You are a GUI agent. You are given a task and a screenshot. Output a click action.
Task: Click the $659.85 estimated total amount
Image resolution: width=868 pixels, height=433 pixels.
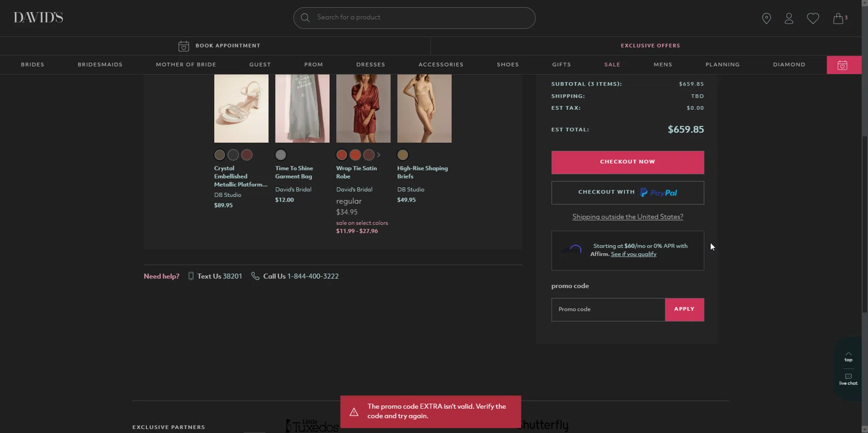click(686, 130)
